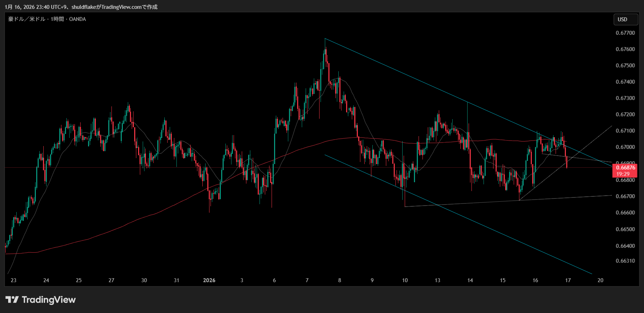Click date 20 on the time axis
644x313 pixels.
tap(600, 280)
